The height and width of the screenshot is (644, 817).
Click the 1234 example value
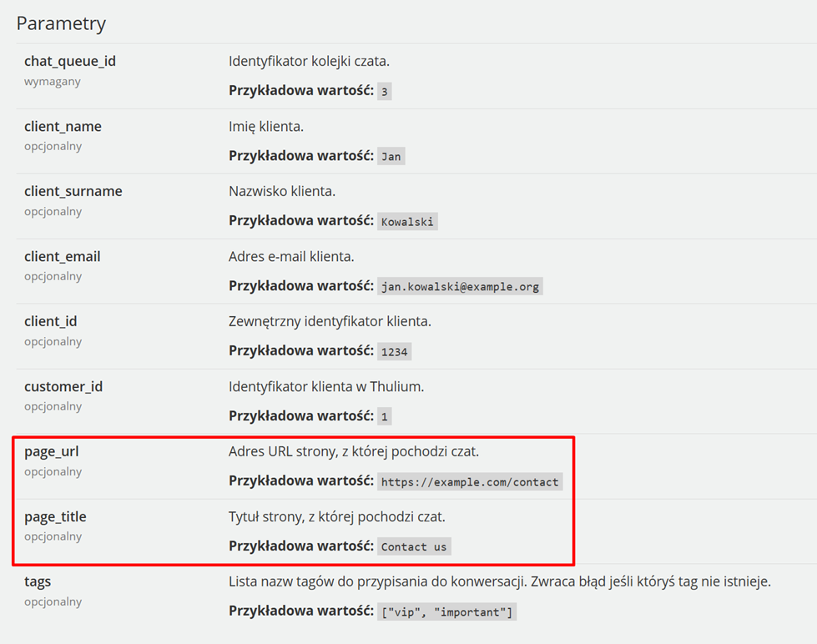point(394,352)
